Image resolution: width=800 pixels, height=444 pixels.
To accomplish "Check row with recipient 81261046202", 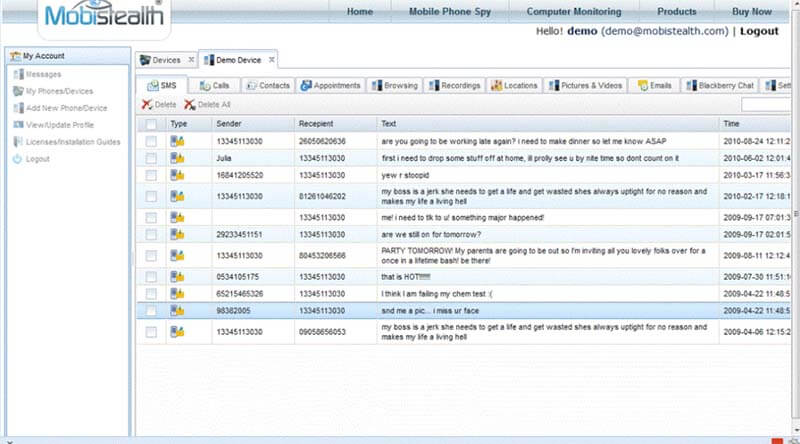I will pos(151,196).
